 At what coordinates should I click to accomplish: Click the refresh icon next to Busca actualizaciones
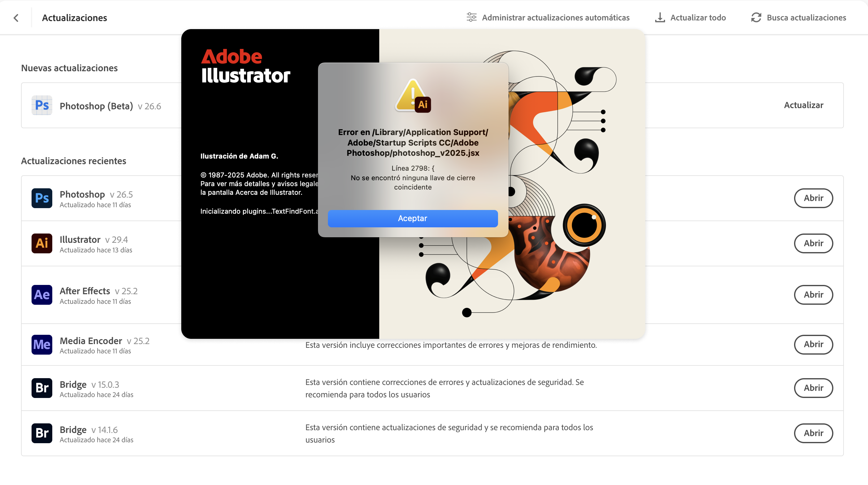756,17
